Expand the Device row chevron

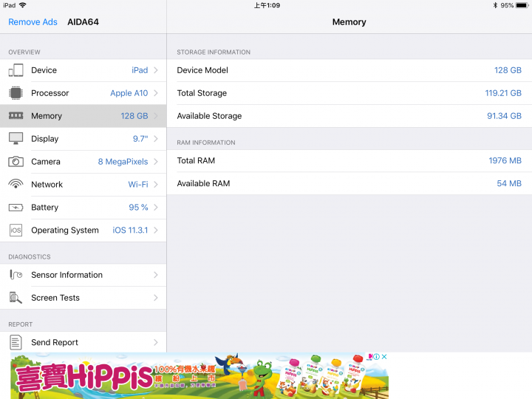tap(156, 70)
